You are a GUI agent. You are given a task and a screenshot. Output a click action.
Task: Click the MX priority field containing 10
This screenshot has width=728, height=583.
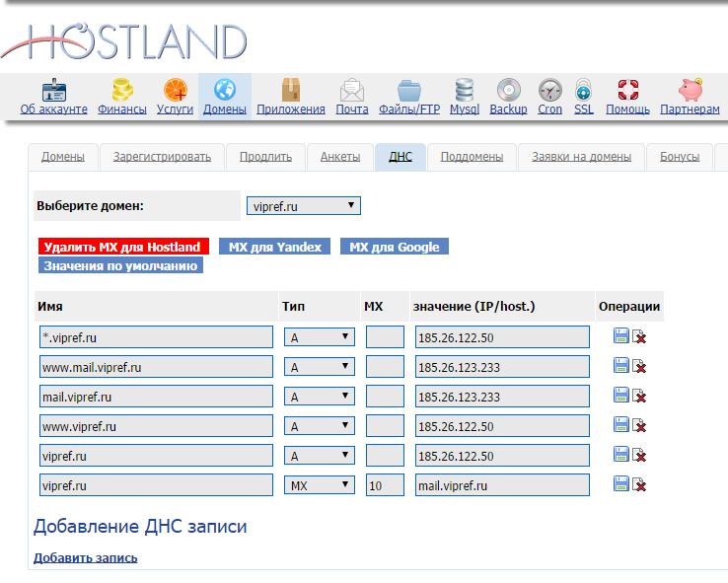point(384,485)
